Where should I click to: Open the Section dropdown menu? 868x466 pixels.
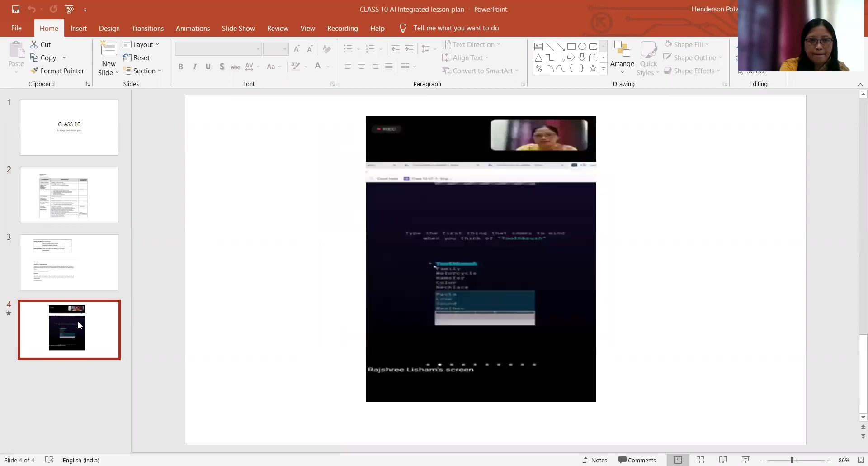coord(142,71)
